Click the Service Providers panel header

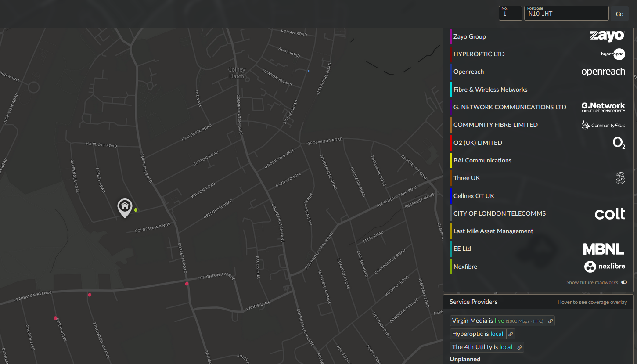(x=538, y=302)
